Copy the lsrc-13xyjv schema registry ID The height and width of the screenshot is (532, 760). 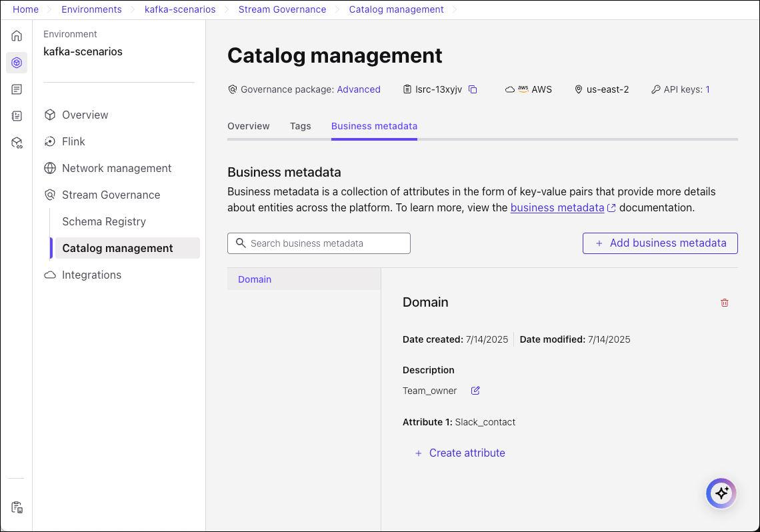click(x=473, y=89)
